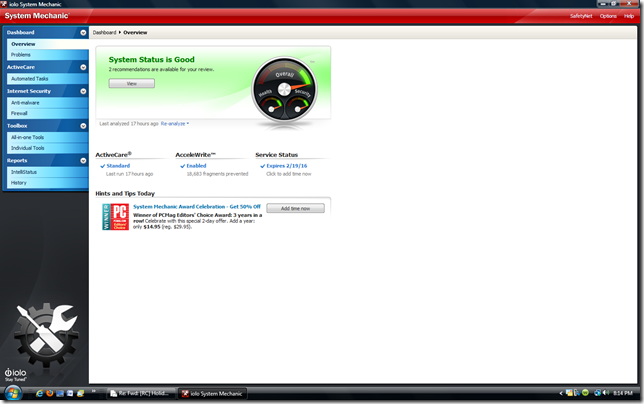644x404 pixels.
Task: Click 'Click to add time now' text
Action: tap(289, 174)
